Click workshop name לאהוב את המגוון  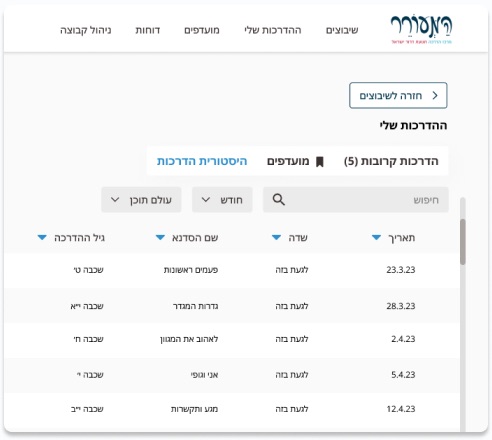click(189, 339)
